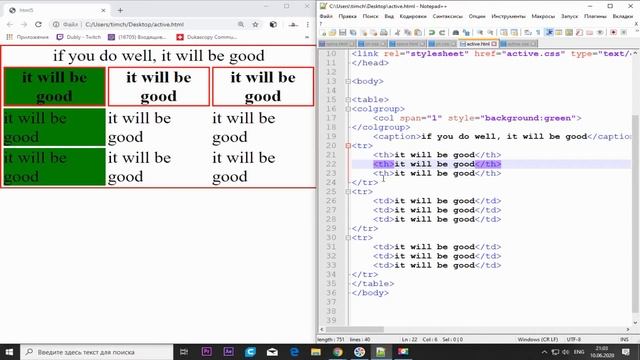Click the Copy toolbar icon
This screenshot has width=640, height=360.
tap(407, 33)
